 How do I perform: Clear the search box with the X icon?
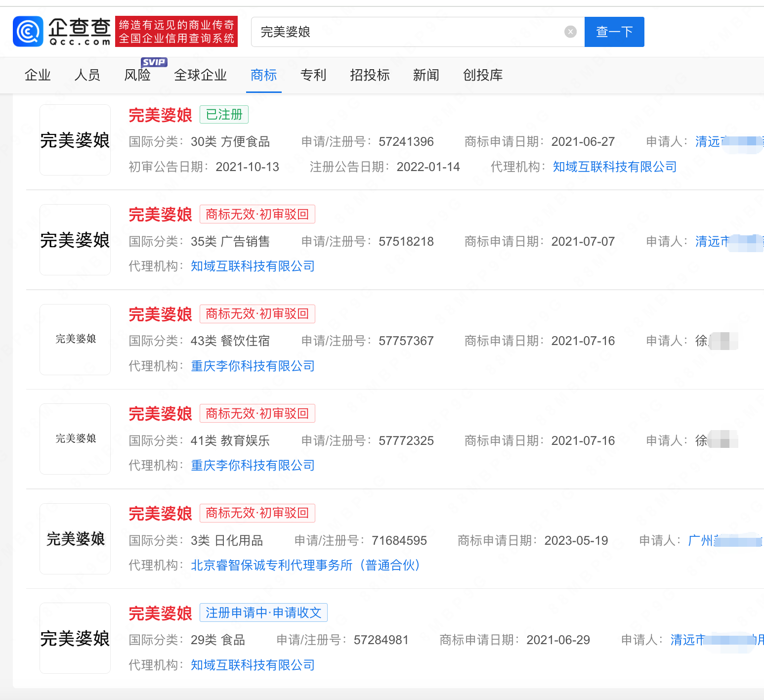(570, 32)
